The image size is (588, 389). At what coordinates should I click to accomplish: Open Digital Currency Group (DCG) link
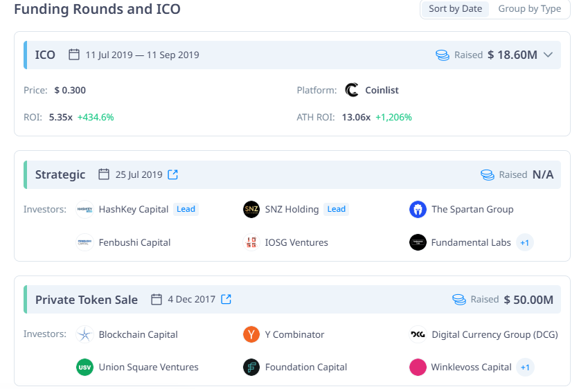495,334
